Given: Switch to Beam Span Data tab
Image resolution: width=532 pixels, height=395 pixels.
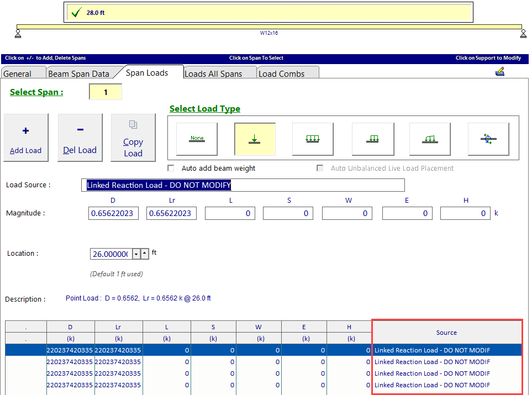Looking at the screenshot, I should pyautogui.click(x=78, y=73).
